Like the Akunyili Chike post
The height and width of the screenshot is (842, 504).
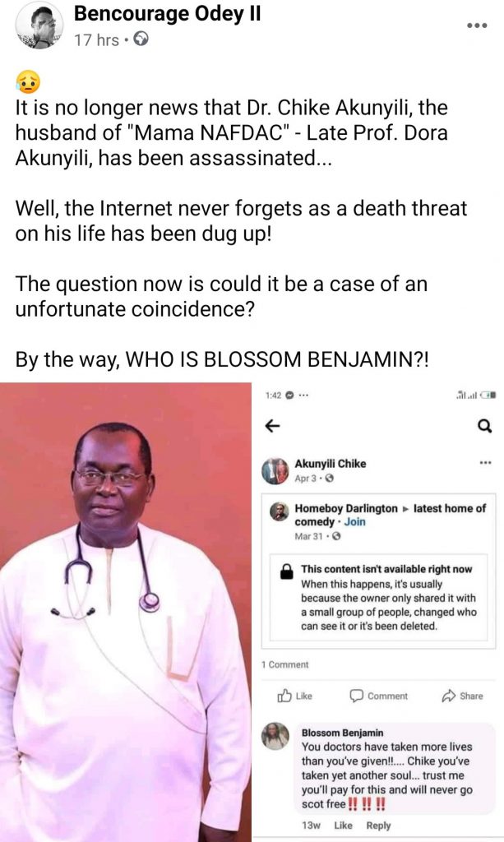click(x=294, y=696)
